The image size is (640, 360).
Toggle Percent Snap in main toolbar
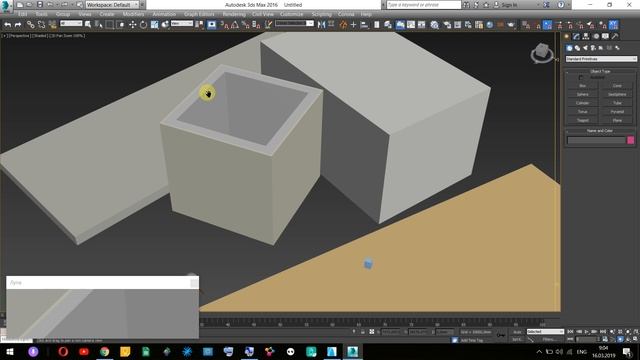[x=246, y=25]
